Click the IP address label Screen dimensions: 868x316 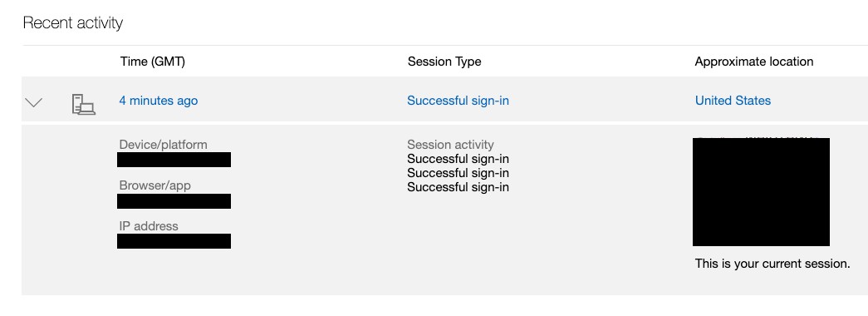(149, 226)
